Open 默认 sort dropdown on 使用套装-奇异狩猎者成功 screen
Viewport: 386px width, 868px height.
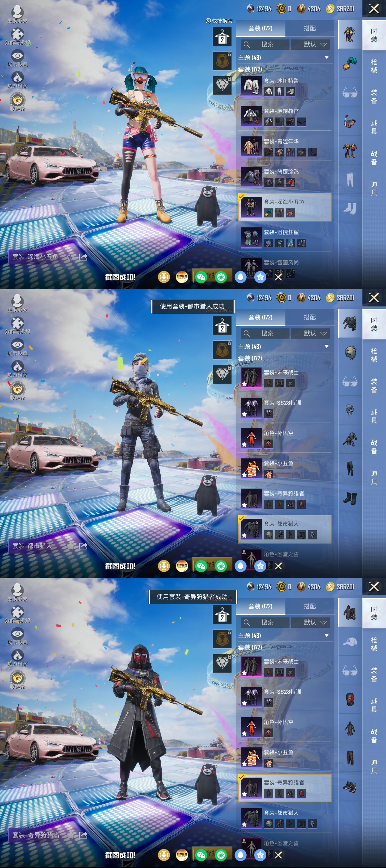pyautogui.click(x=310, y=622)
